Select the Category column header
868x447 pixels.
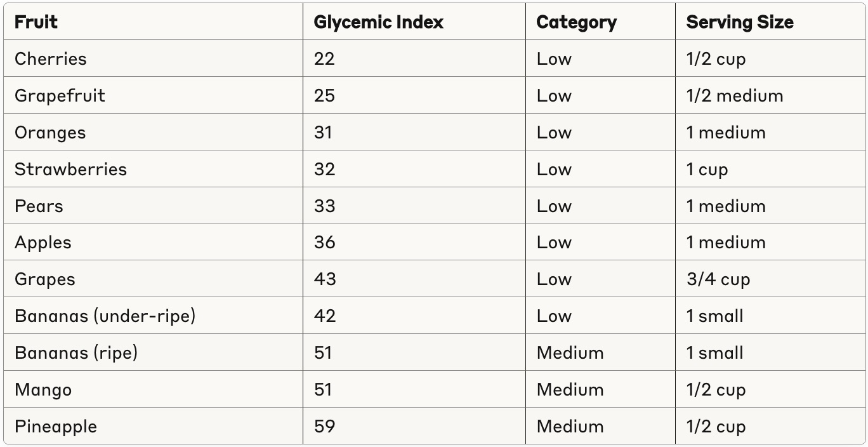(576, 22)
